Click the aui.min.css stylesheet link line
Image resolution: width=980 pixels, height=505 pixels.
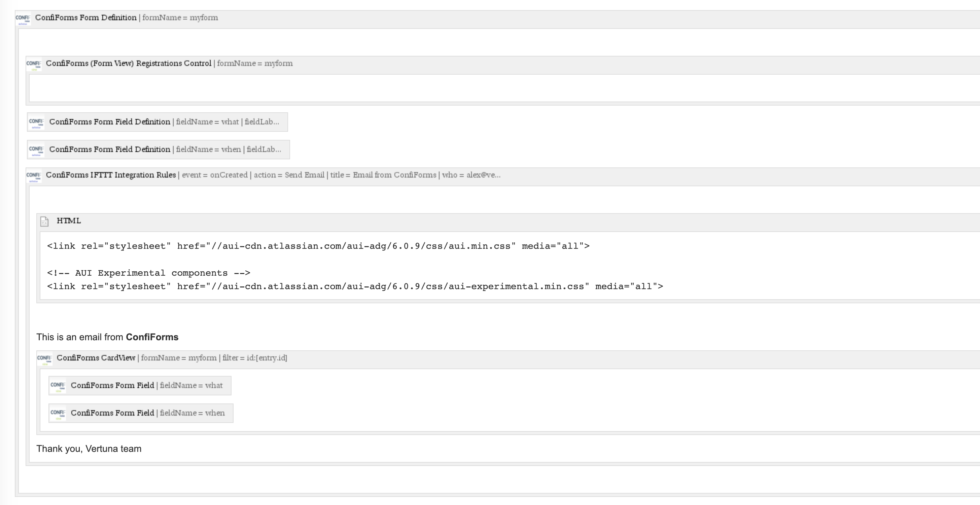(318, 246)
